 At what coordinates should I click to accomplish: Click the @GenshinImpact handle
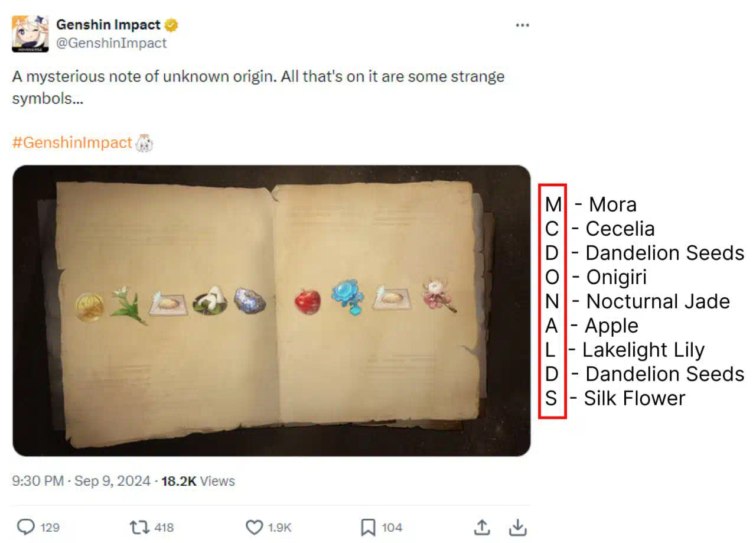(112, 43)
